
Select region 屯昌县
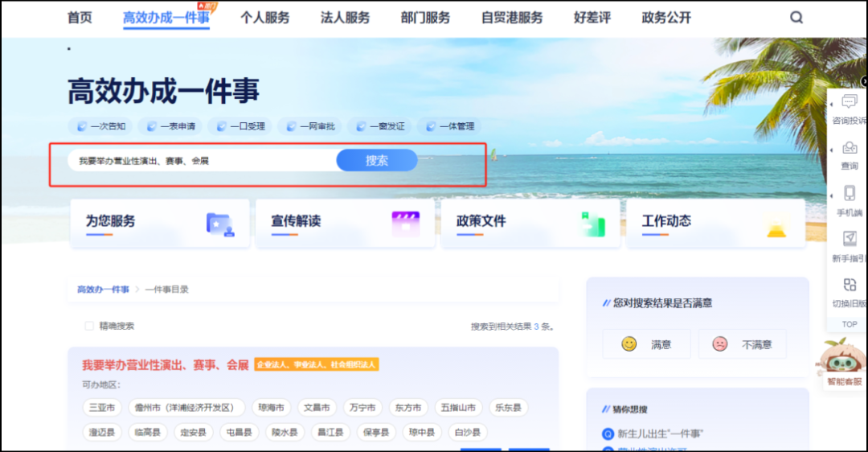pos(240,432)
